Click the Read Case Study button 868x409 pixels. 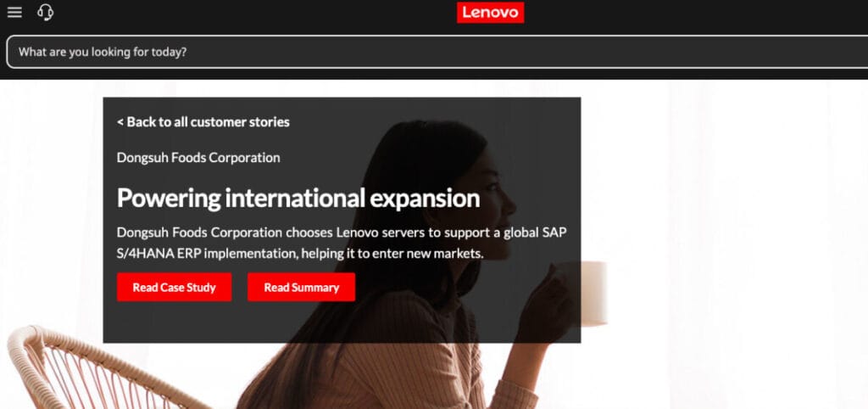(x=174, y=287)
